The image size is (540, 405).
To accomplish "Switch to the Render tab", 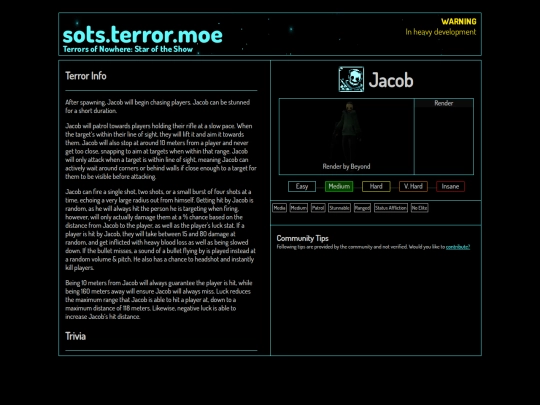I will pos(444,103).
